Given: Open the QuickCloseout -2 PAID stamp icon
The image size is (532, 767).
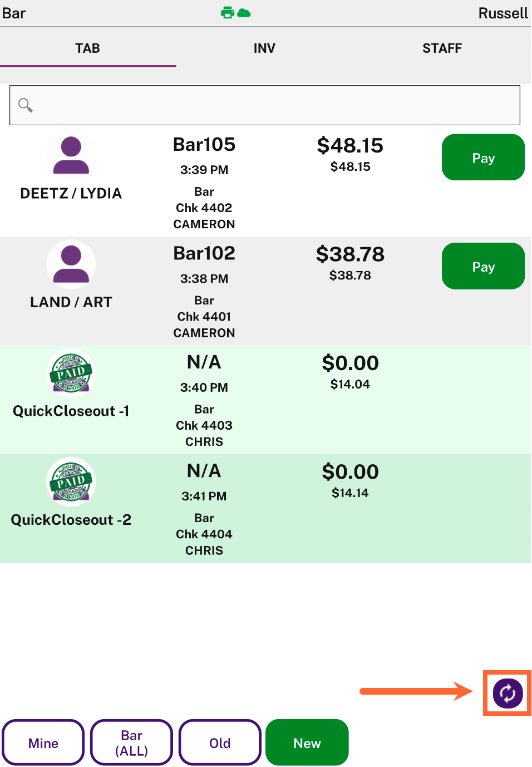Looking at the screenshot, I should 71,481.
